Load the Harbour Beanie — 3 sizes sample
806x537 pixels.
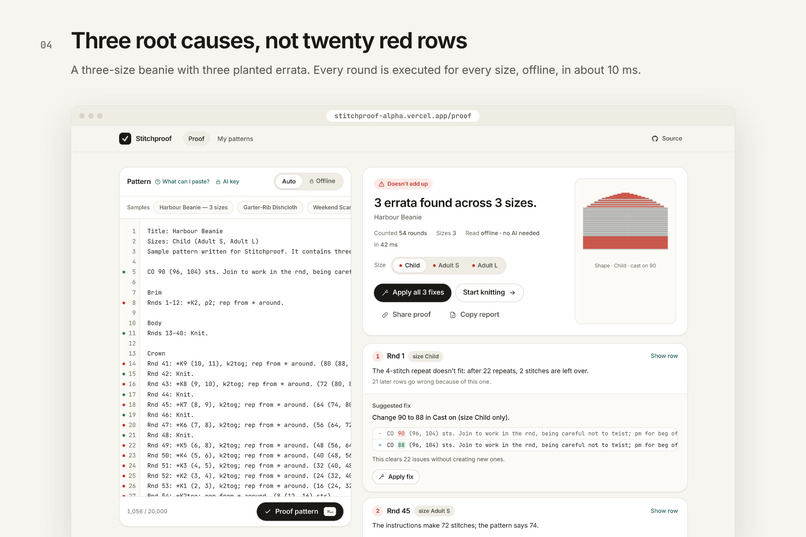coord(193,207)
